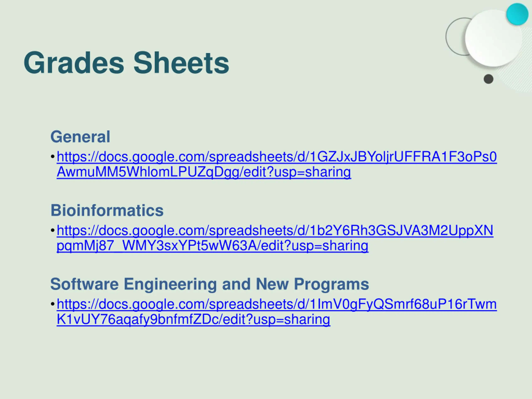The image size is (532, 399).
Task: Click the bullet before the Bioinformatics link
Action: point(53,230)
